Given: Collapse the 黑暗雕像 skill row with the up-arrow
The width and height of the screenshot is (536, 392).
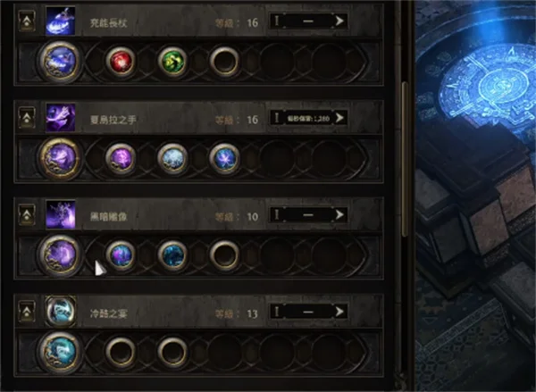Looking at the screenshot, I should (x=27, y=214).
